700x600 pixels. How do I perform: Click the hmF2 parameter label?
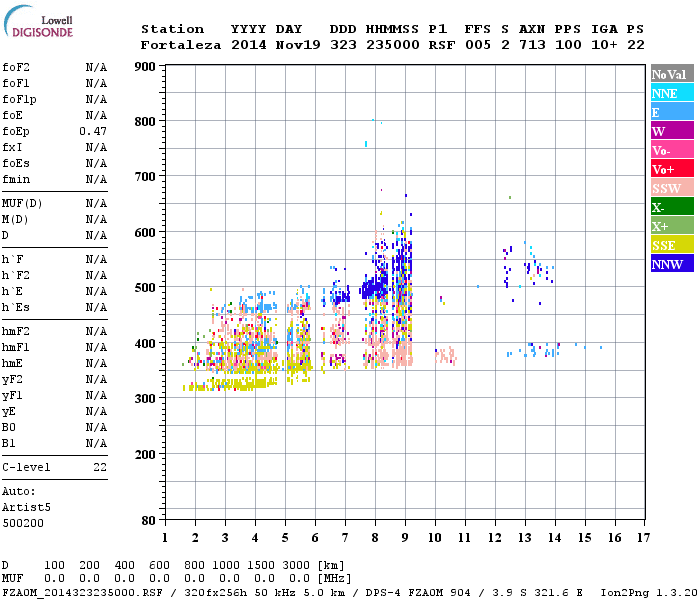(16, 331)
